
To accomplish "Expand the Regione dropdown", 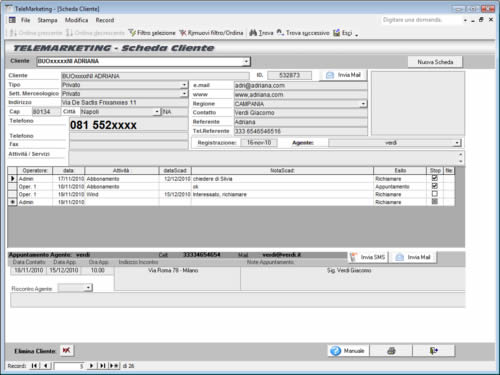I will coord(363,104).
